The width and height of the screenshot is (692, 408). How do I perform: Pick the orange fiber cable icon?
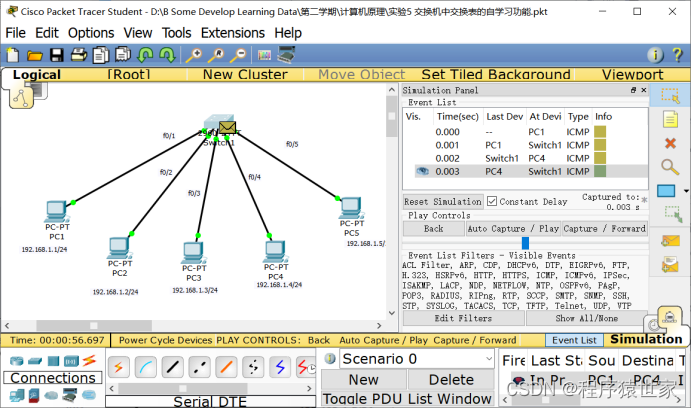coord(226,367)
